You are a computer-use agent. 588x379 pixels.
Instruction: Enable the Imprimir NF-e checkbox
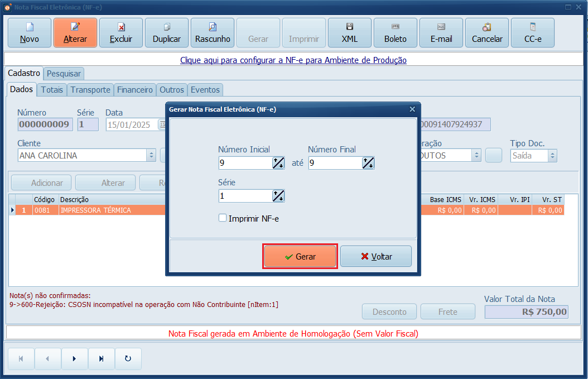point(223,218)
